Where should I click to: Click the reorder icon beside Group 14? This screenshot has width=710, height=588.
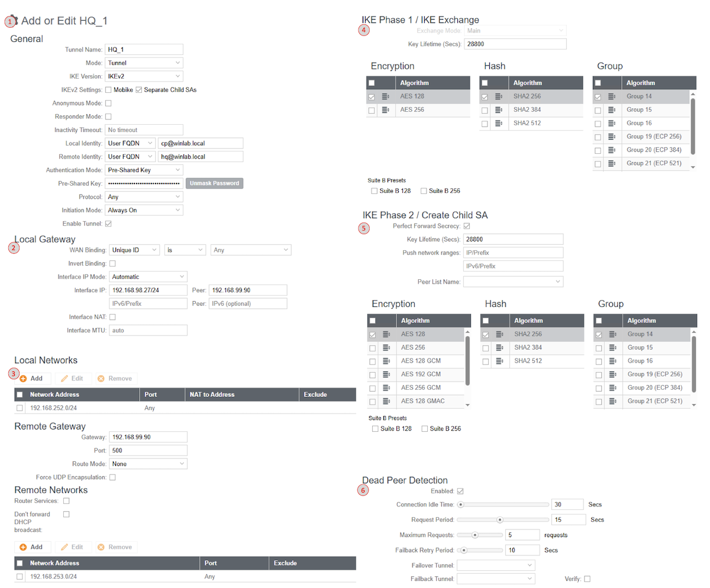click(x=611, y=96)
